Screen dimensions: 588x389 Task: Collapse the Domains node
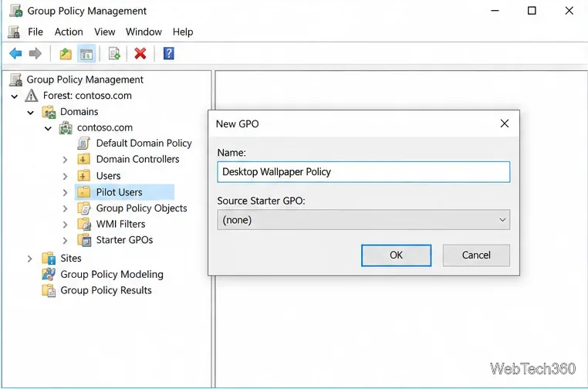pos(31,113)
